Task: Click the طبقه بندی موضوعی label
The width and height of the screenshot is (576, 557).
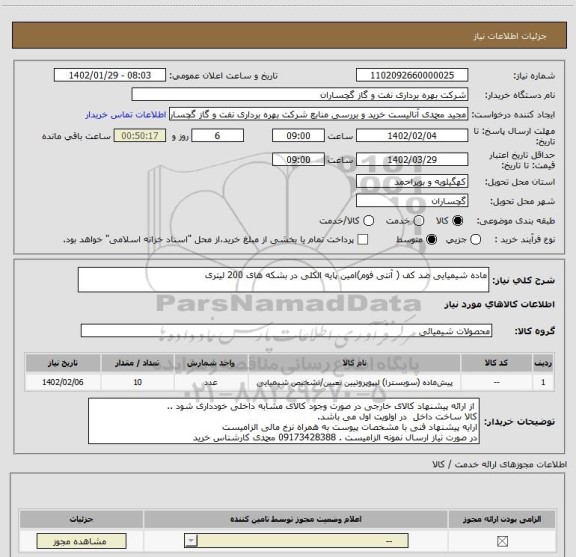Action: point(516,221)
